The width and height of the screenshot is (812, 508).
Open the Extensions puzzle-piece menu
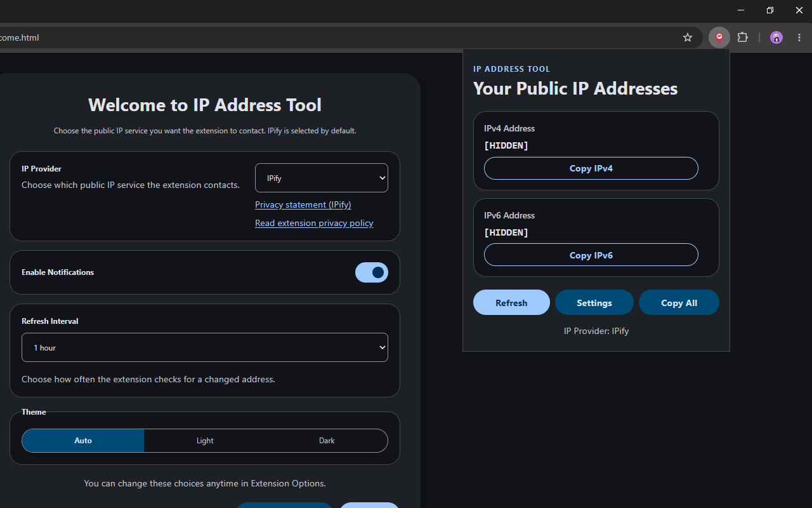point(743,37)
